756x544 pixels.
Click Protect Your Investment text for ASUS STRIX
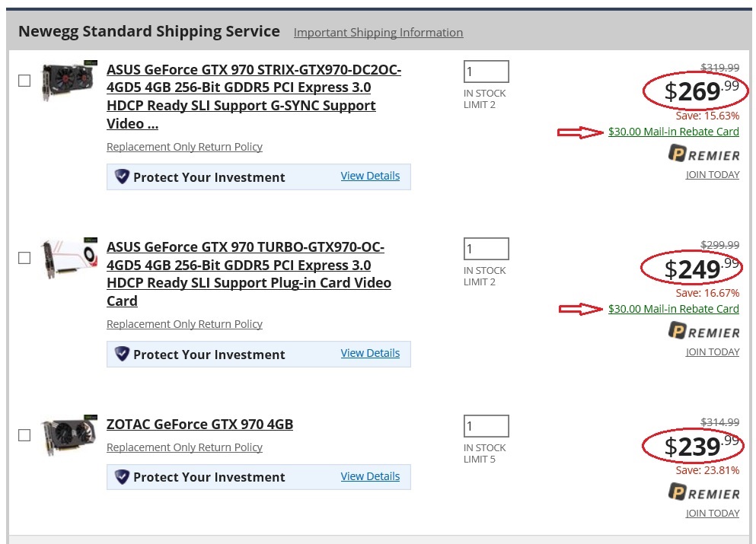pos(209,177)
